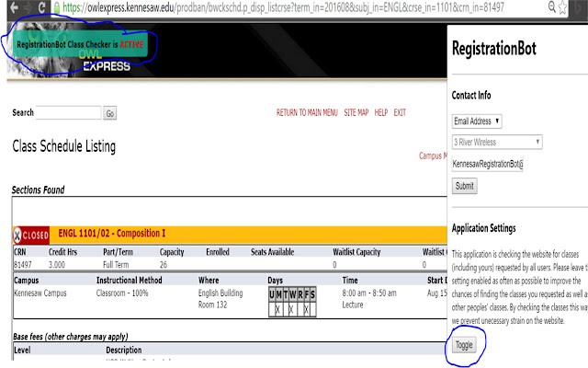Click the Submit button
588x368 pixels.
tap(464, 186)
